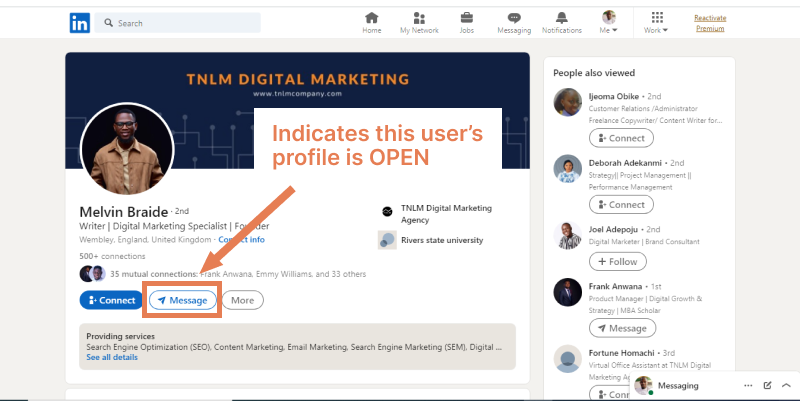Viewport: 800px width, 407px height.
Task: Follow the Reactivate Premium link
Action: point(710,23)
